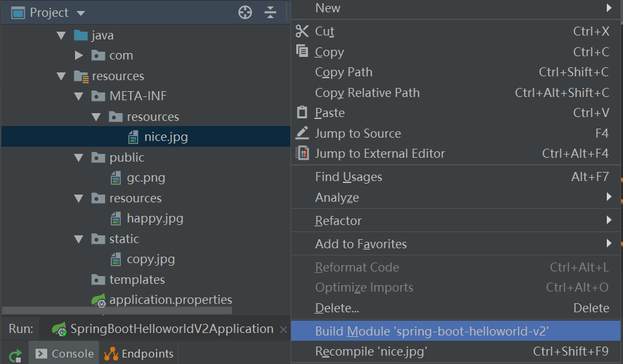Select happy.jpg in the project tree
The width and height of the screenshot is (623, 364).
(x=155, y=219)
